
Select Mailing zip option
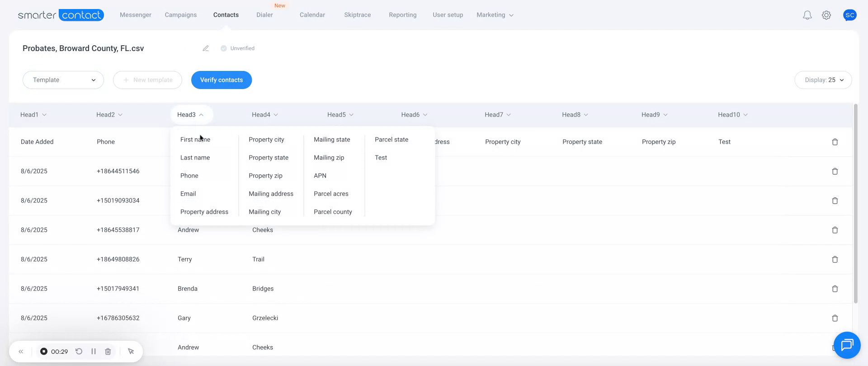(329, 158)
